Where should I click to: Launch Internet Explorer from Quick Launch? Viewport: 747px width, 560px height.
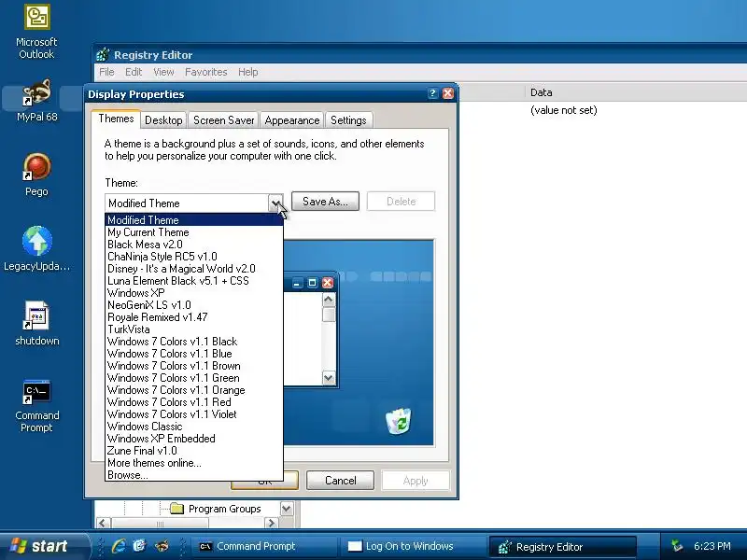coord(119,546)
